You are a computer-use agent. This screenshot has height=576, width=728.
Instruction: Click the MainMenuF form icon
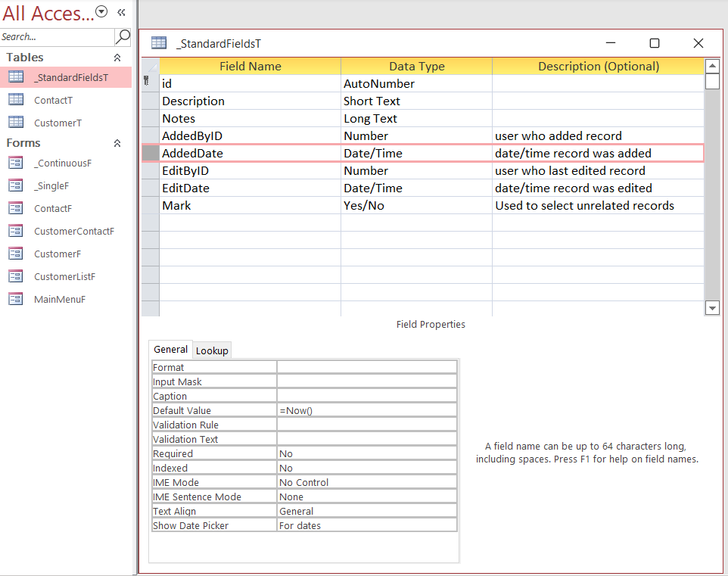[x=15, y=299]
